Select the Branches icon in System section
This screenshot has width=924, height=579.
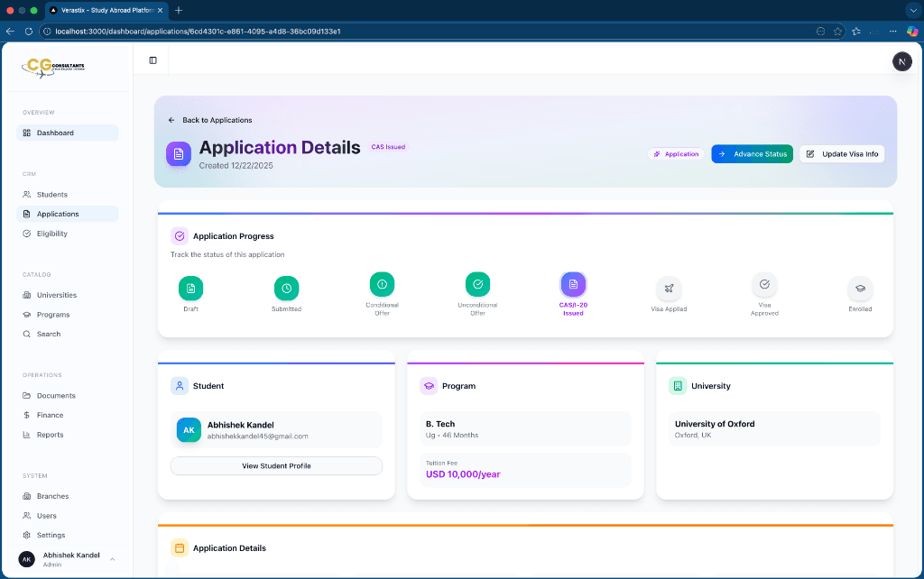[x=28, y=495]
